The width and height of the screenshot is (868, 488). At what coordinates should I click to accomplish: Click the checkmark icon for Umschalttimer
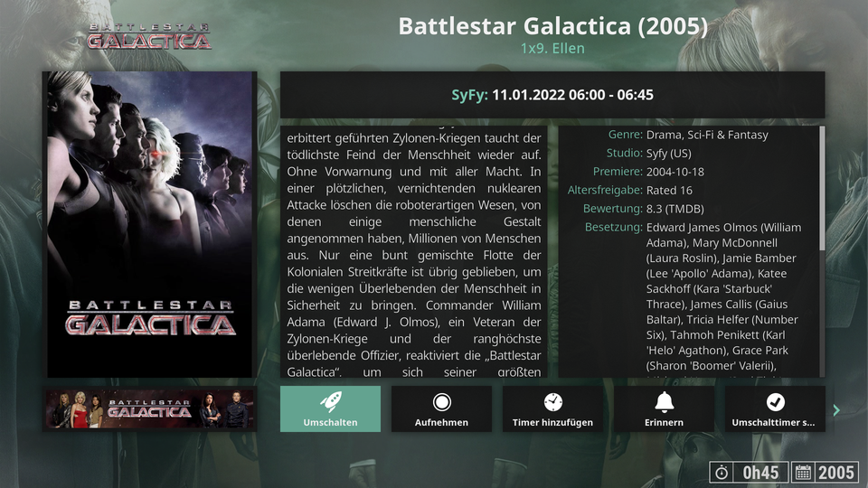point(775,402)
